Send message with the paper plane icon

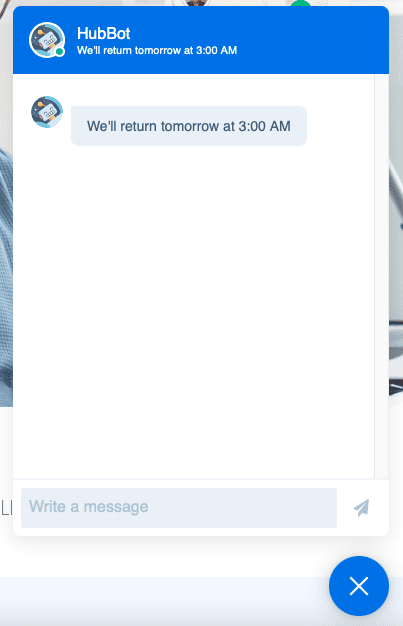[x=361, y=508]
